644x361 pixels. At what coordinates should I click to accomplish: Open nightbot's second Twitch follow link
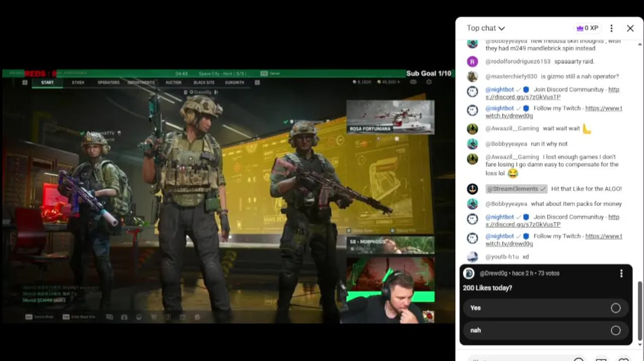(x=554, y=240)
